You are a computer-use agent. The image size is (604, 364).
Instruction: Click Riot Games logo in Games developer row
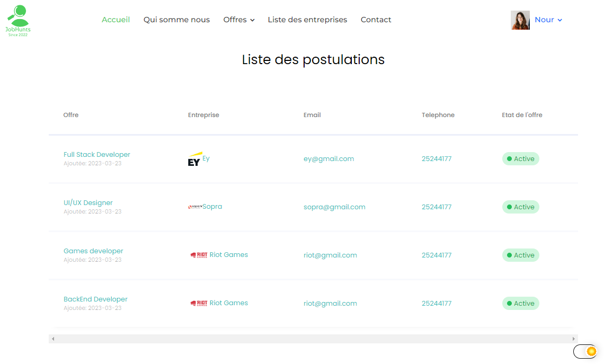(x=199, y=255)
